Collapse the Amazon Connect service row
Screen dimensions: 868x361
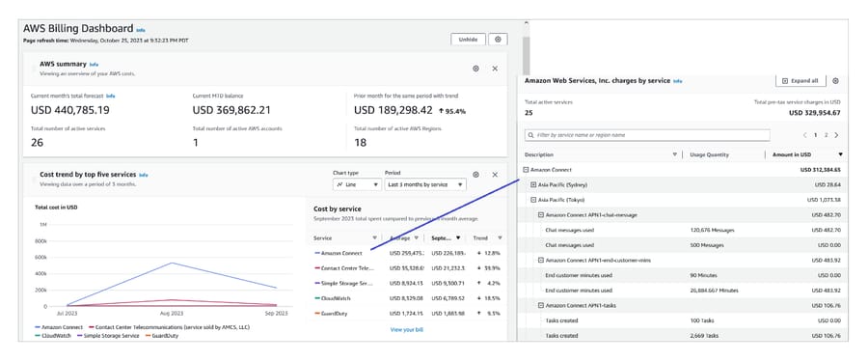pyautogui.click(x=526, y=170)
